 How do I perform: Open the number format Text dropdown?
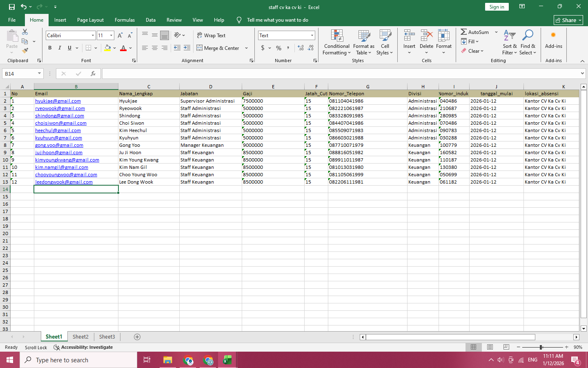(x=312, y=36)
